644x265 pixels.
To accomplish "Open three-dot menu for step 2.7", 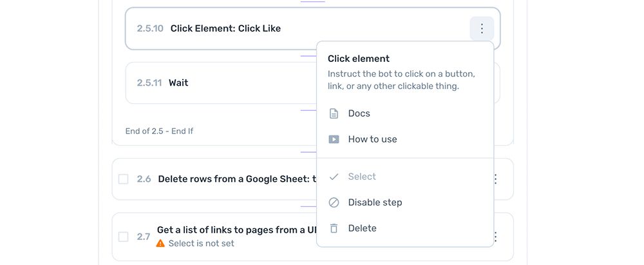I will pyautogui.click(x=495, y=237).
